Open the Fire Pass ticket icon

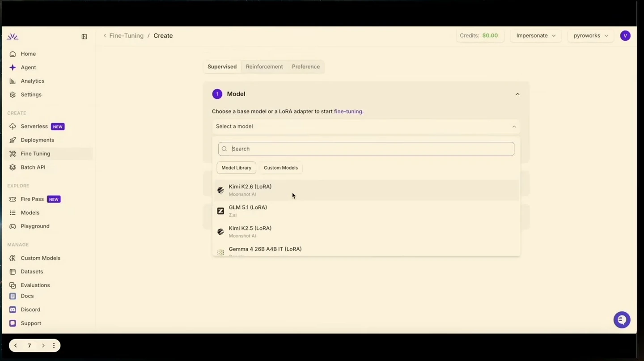(x=13, y=199)
